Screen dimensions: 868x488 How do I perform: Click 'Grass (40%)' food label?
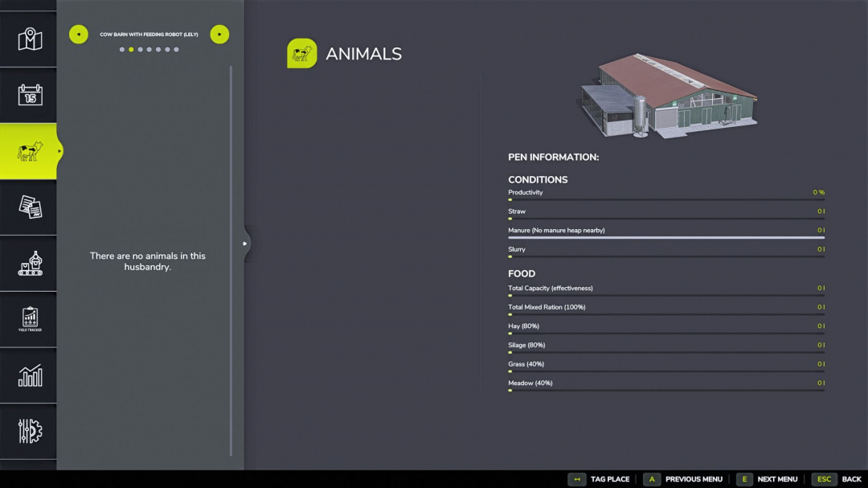tap(526, 364)
